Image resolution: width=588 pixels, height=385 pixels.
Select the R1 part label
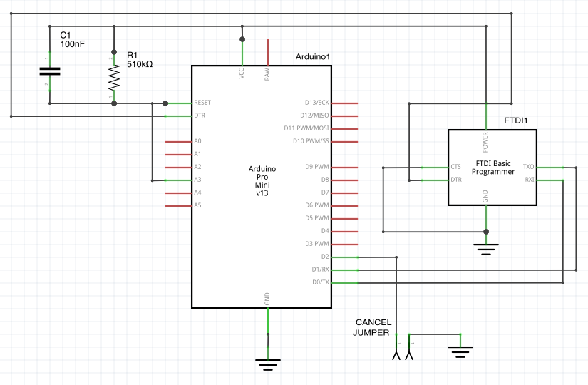pos(132,55)
